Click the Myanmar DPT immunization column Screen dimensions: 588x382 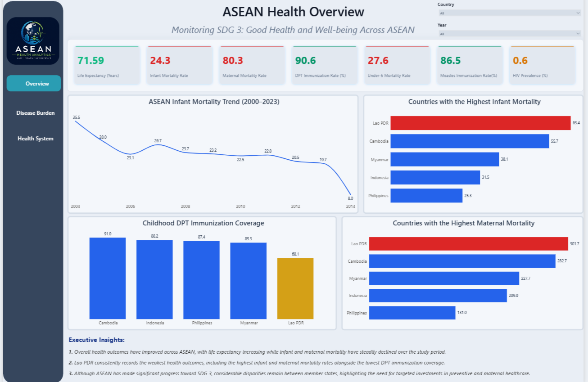click(x=249, y=281)
